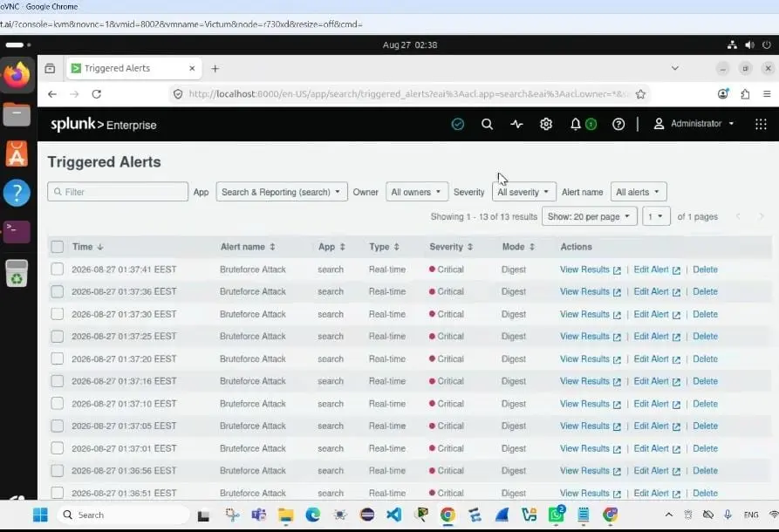Open the Splunk activity pulse icon
The height and width of the screenshot is (532, 779).
(516, 124)
